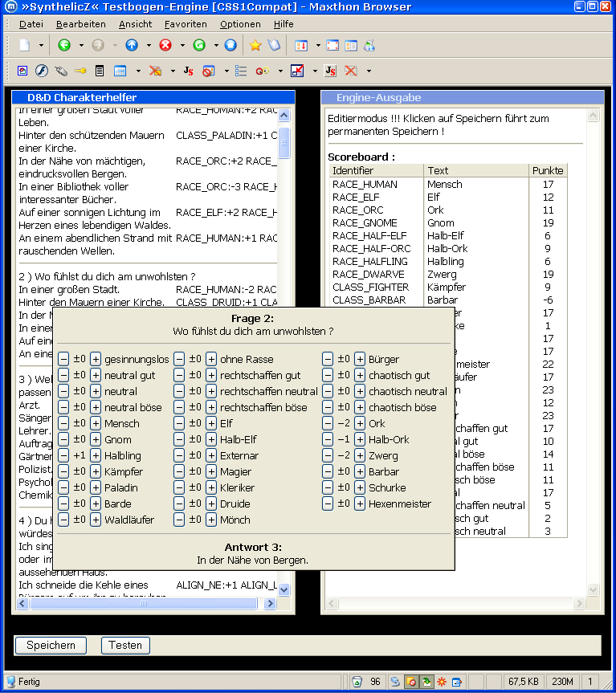Screen dimensions: 616x693
Task: Click the blue calendar-style window icon
Action: pos(120,71)
